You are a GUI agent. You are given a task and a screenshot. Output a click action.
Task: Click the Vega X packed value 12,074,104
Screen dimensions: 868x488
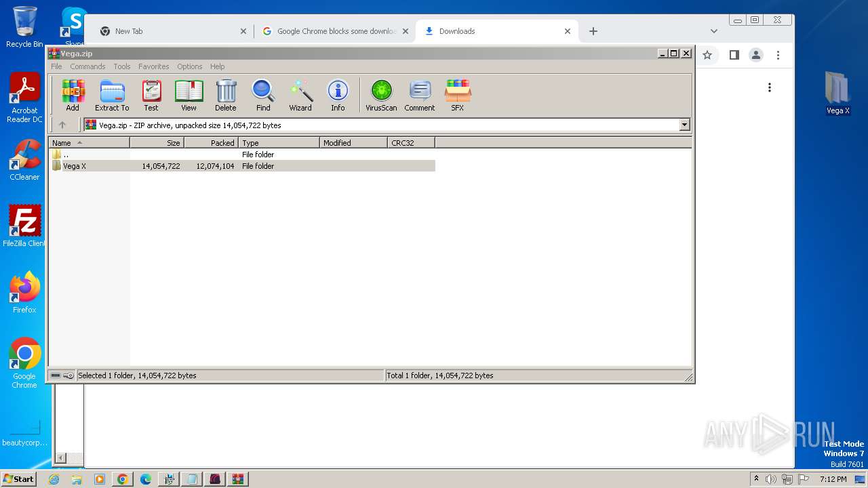(x=215, y=166)
